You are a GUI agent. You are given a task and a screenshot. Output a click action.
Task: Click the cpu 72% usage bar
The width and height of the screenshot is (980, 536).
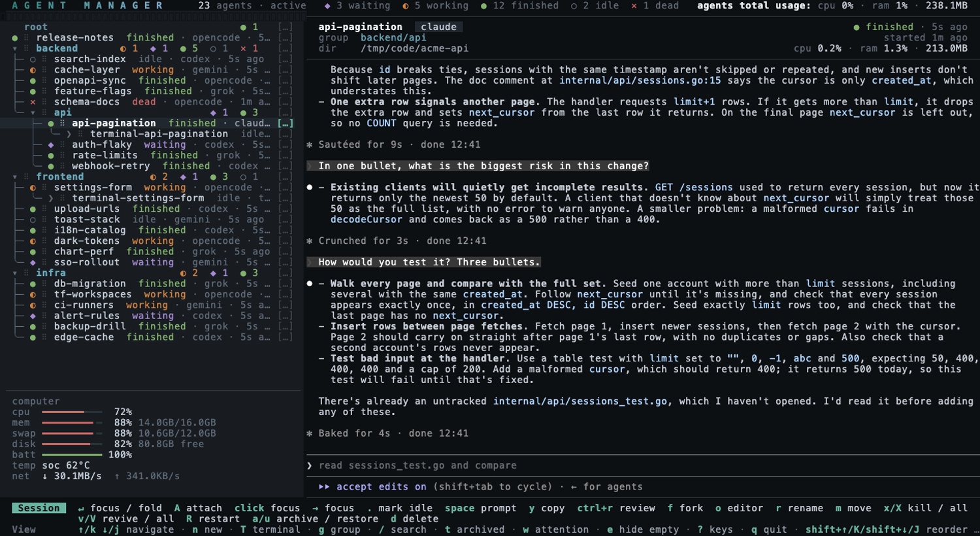(x=72, y=412)
